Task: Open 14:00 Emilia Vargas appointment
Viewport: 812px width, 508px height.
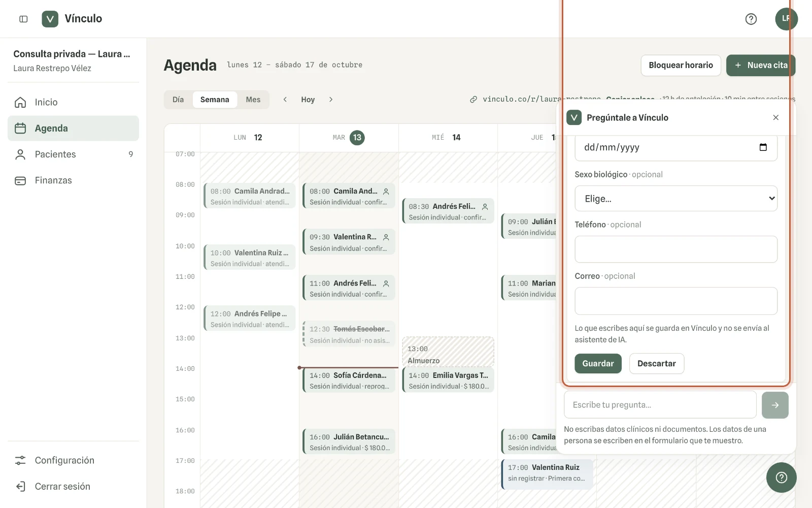Action: tap(448, 380)
